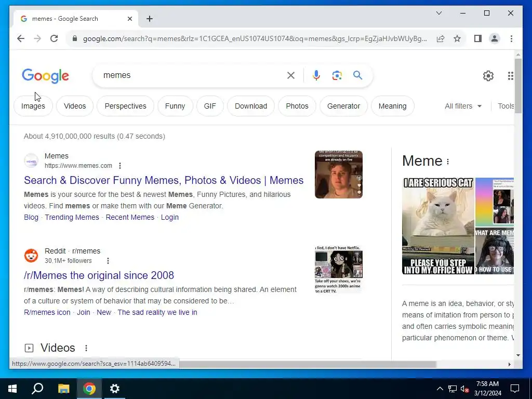This screenshot has height=399, width=532.
Task: Click the I Are Serious Cat image
Action: [x=438, y=226]
